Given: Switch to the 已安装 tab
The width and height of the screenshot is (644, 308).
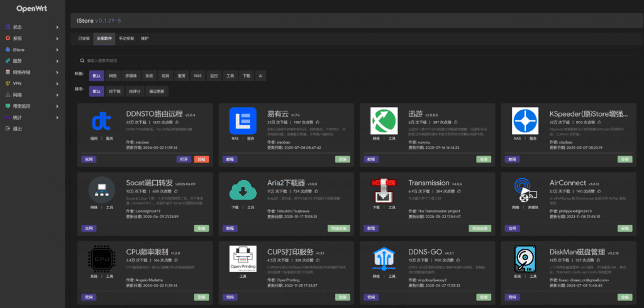Looking at the screenshot, I should (x=84, y=38).
